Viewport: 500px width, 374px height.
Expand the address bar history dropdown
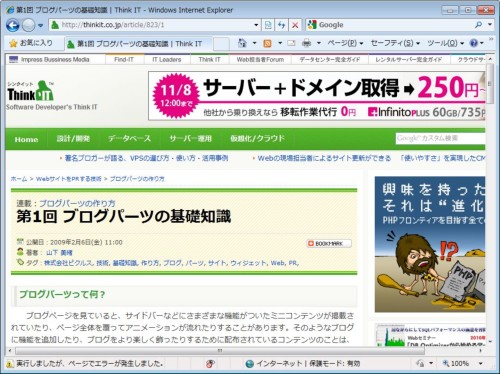(256, 25)
